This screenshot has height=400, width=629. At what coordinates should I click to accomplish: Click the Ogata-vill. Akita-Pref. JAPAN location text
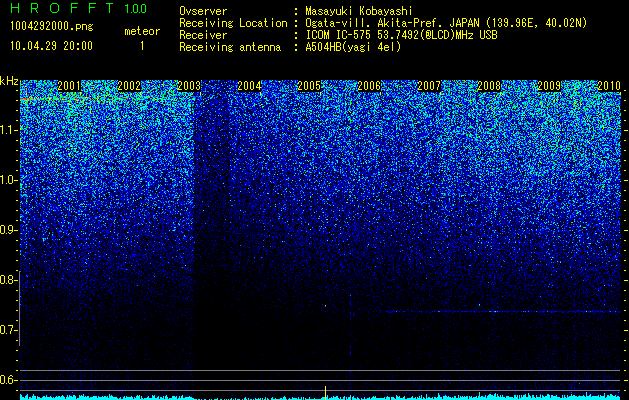[x=446, y=23]
